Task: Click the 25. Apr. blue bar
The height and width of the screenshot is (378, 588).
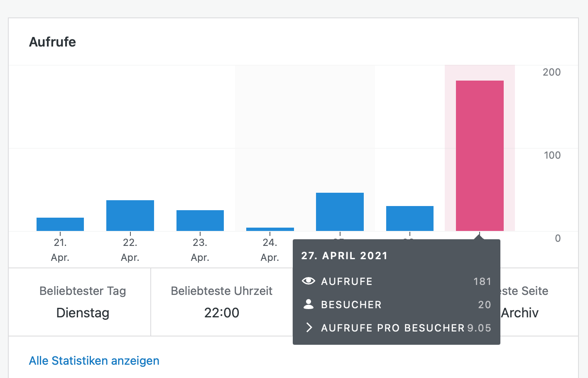Action: [x=340, y=212]
